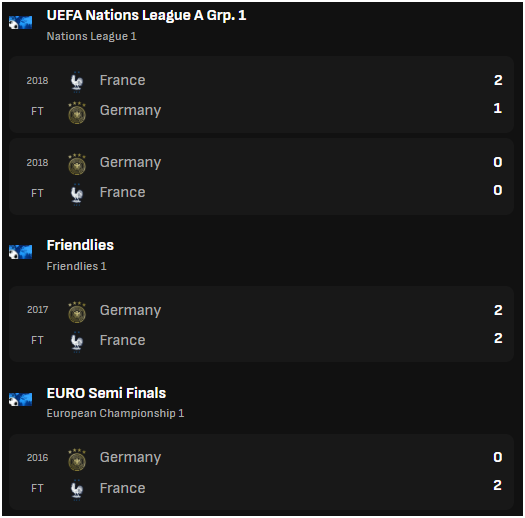Click France crest in the 2017 friendly
The width and height of the screenshot is (525, 518).
click(77, 342)
